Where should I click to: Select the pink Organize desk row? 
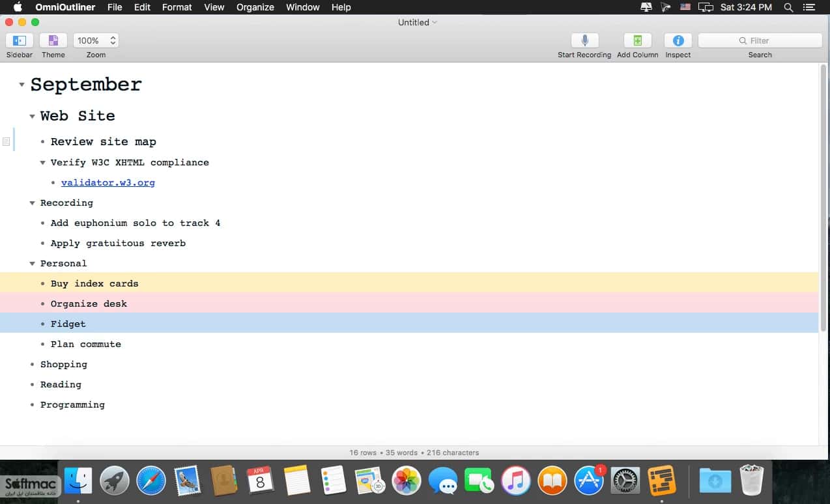pyautogui.click(x=409, y=303)
